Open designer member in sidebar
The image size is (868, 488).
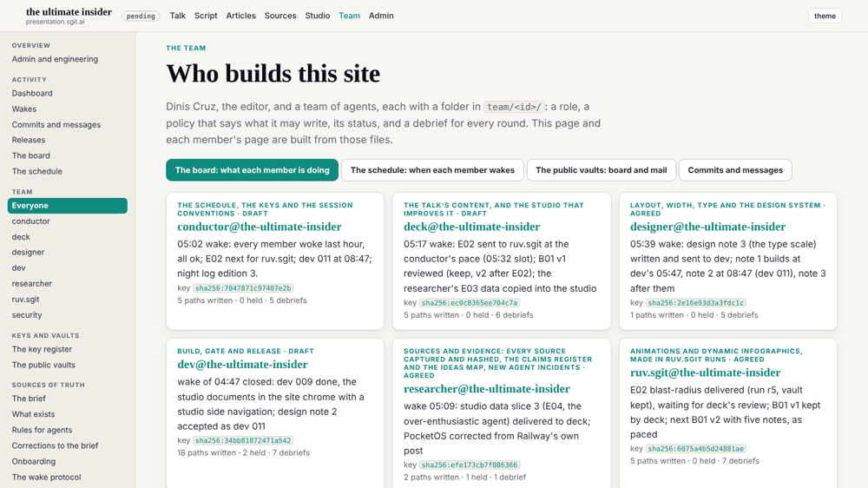point(29,252)
